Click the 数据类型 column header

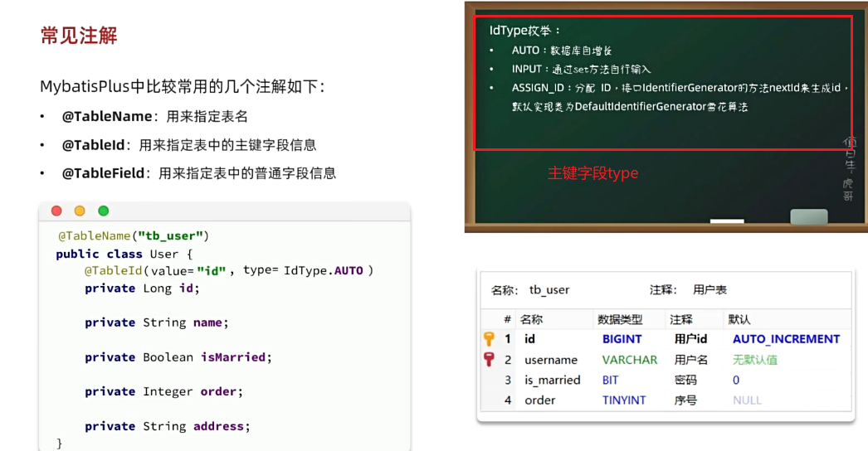620,319
